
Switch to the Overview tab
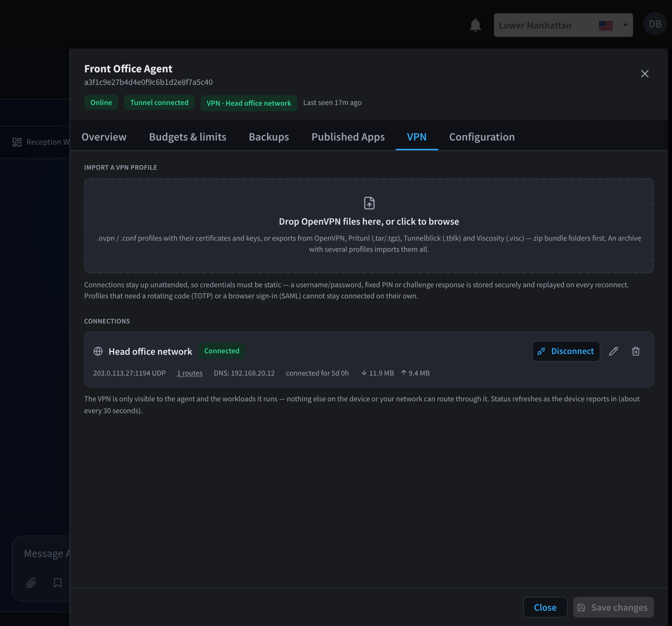click(104, 137)
